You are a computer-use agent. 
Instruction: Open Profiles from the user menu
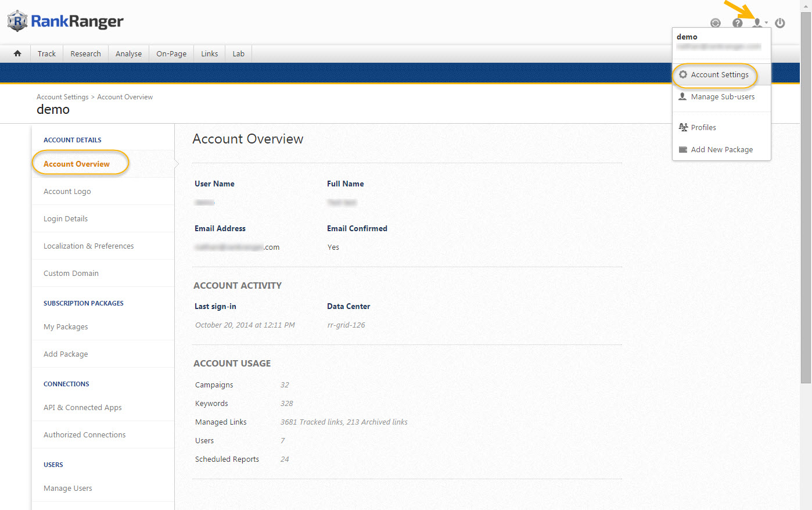click(x=703, y=128)
